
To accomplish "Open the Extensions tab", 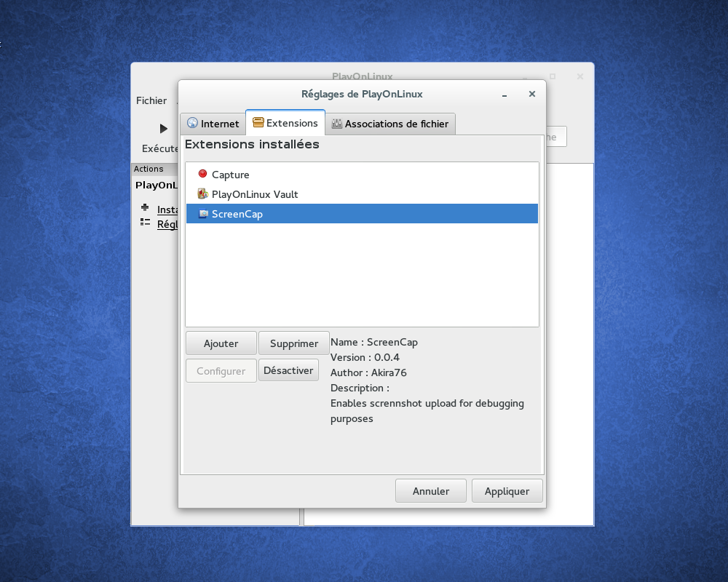I will tap(285, 122).
